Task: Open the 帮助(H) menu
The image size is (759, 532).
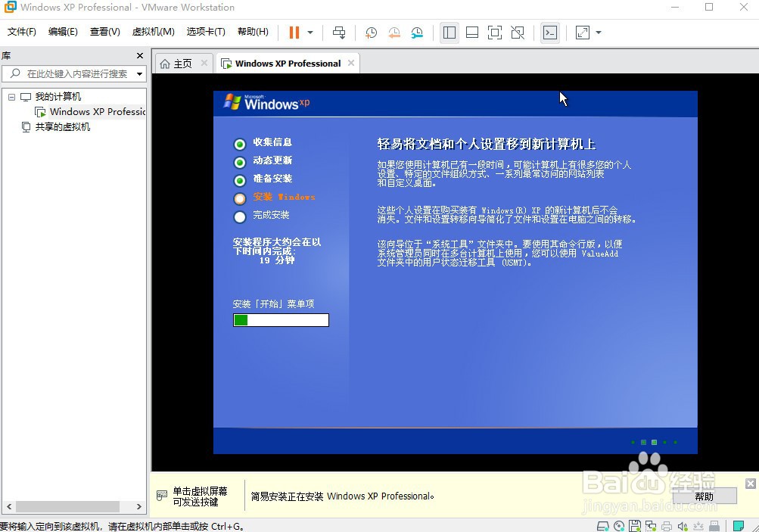Action: pos(253,32)
